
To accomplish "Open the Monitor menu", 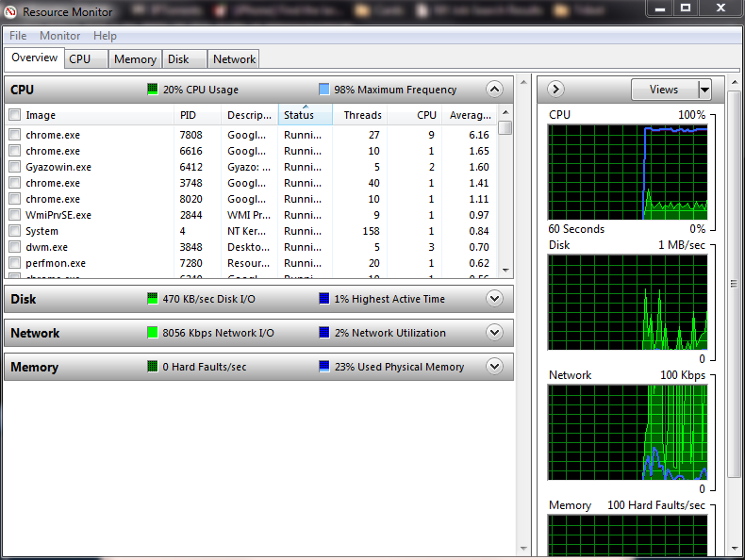I will tap(59, 36).
